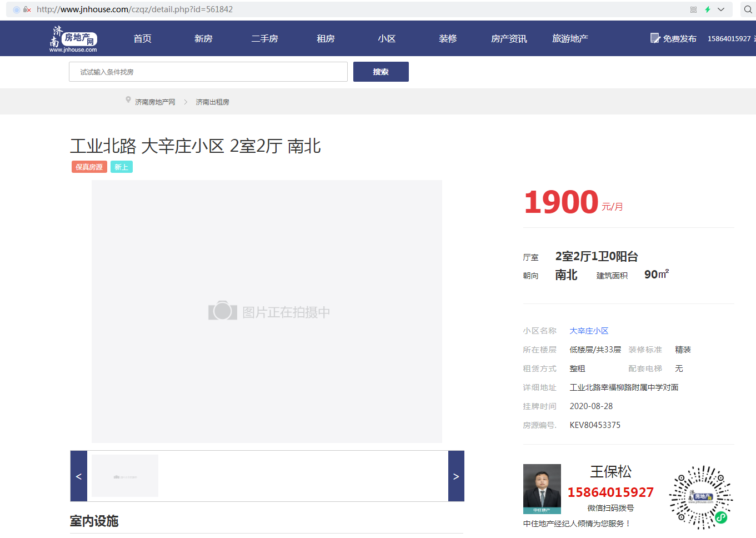Click the 试试输入条件找房 search field
The image size is (756, 538).
[208, 72]
